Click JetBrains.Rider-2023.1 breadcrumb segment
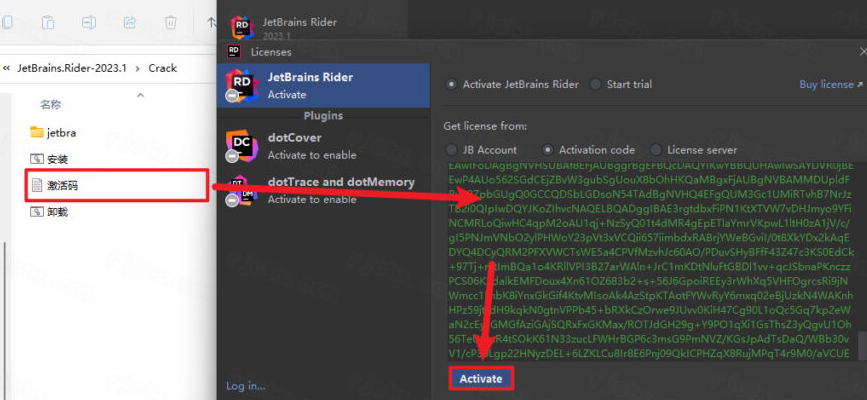 point(72,68)
